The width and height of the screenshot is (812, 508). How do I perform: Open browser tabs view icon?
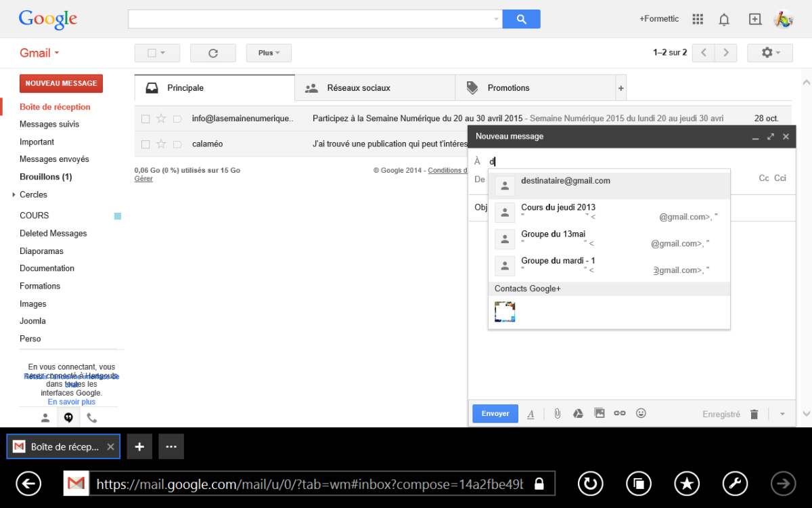tap(639, 484)
